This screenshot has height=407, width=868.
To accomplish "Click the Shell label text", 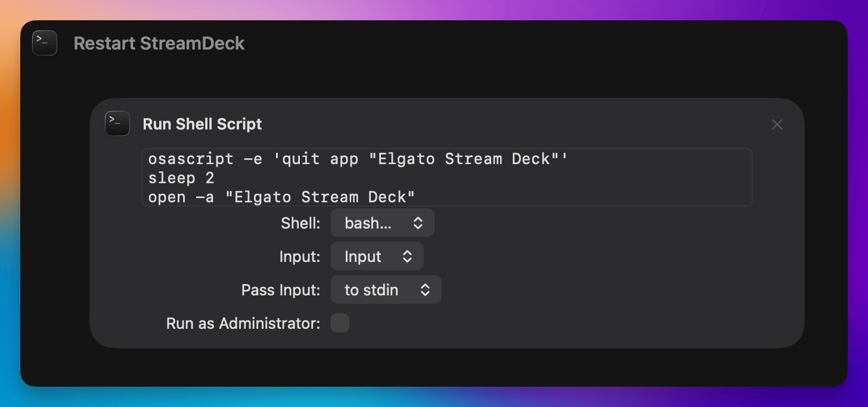I will coord(301,223).
